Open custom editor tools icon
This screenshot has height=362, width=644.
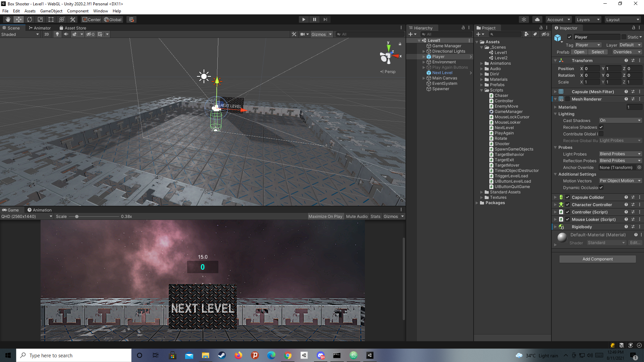72,19
